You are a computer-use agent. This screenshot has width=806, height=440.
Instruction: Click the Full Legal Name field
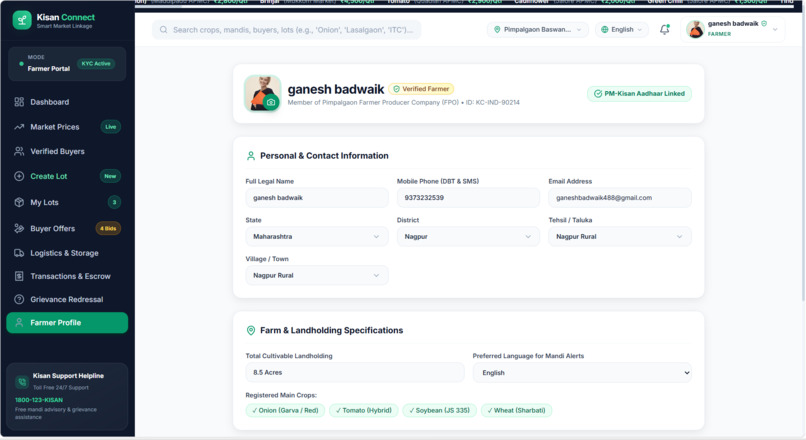tap(317, 198)
